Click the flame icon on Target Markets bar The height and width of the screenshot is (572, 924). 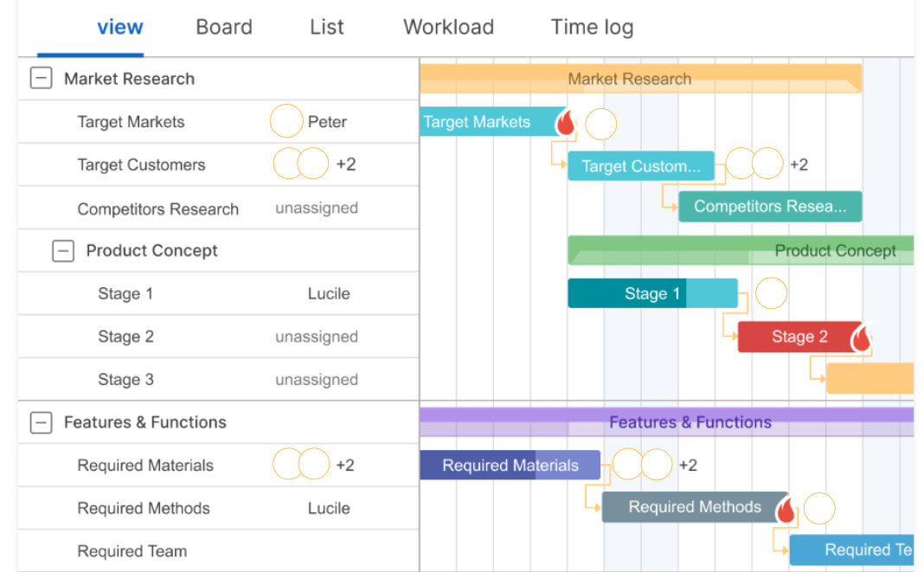[565, 123]
